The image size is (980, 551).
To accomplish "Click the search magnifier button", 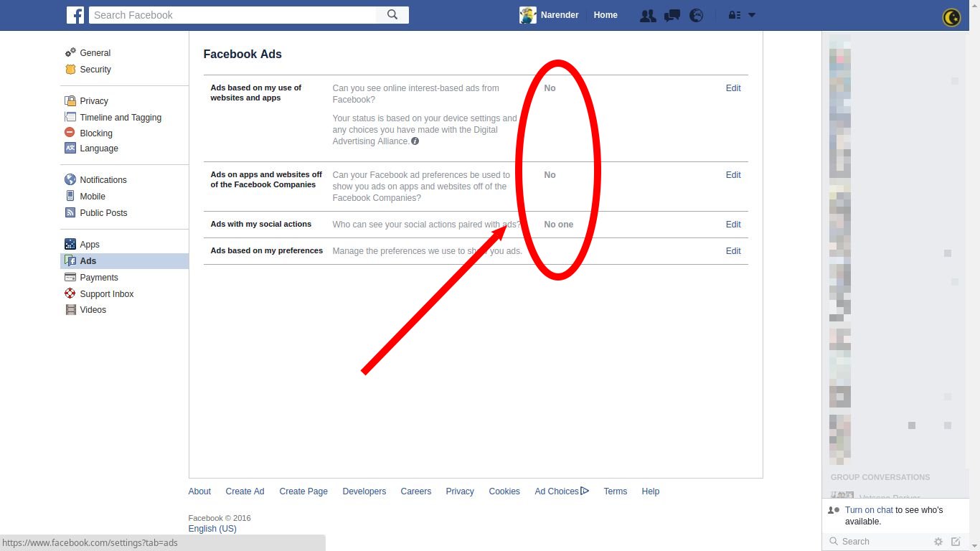I will coord(392,15).
